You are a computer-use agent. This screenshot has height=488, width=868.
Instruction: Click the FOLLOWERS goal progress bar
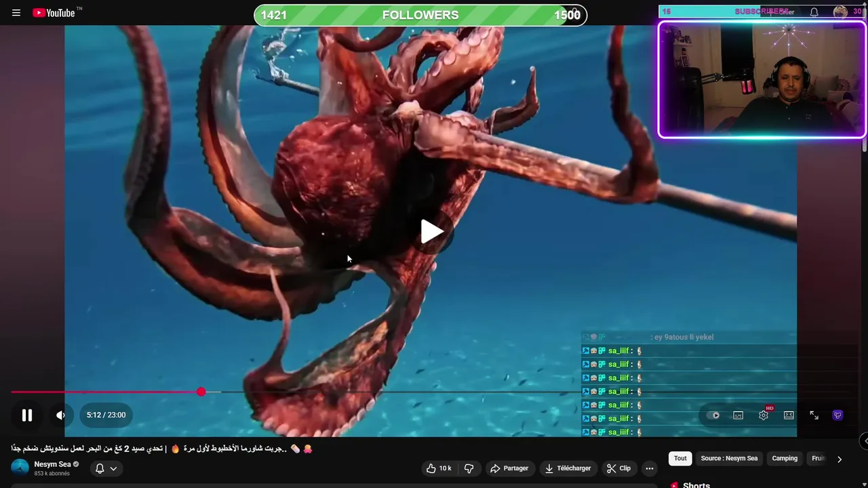click(x=420, y=15)
